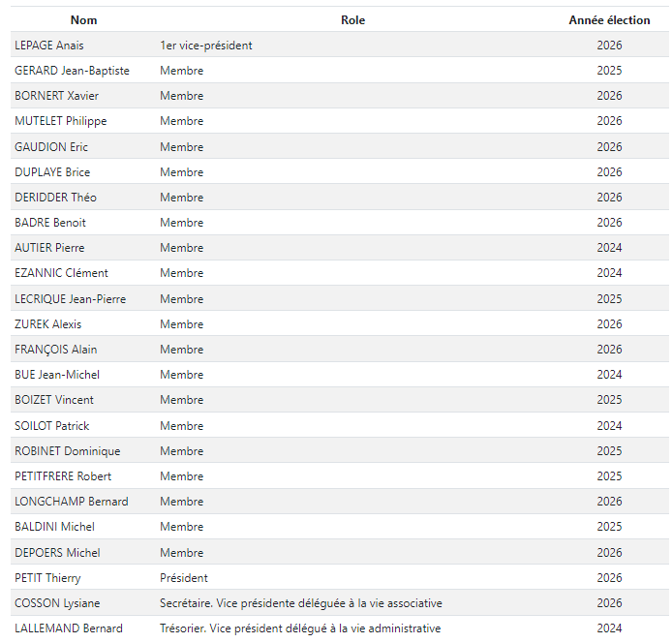Select PETIT Thierry's name cell
The image size is (672, 643).
pos(47,578)
